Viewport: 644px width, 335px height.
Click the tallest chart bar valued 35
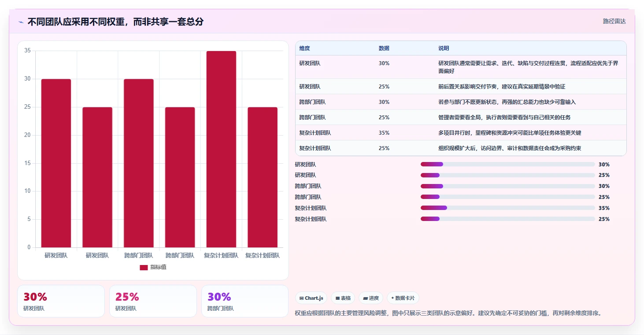(221, 149)
